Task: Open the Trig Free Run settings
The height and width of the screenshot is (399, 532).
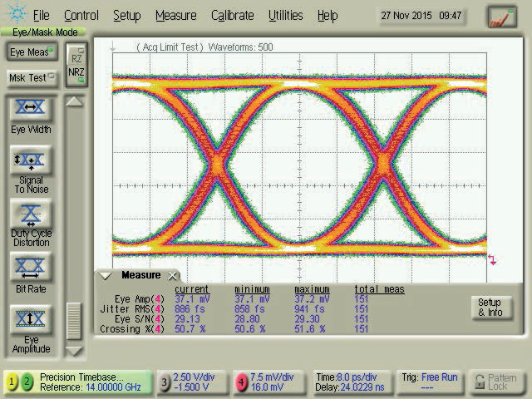Action: click(428, 382)
